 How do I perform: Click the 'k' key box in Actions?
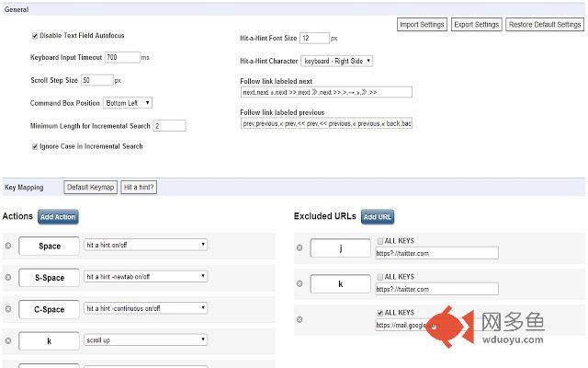point(49,341)
